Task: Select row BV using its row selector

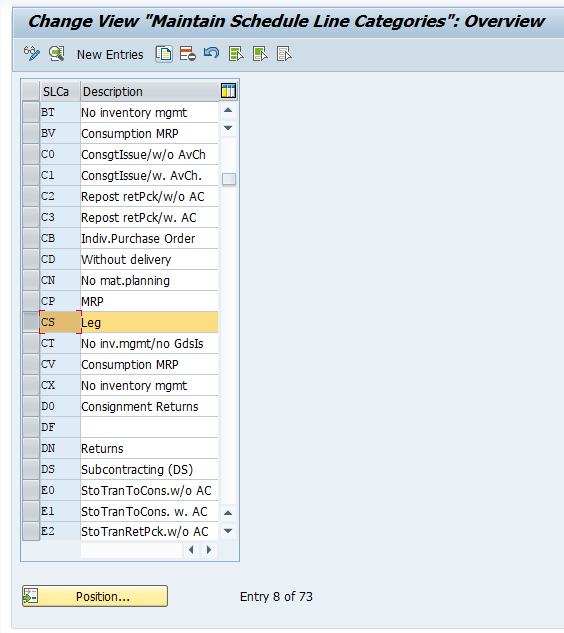Action: 31,133
